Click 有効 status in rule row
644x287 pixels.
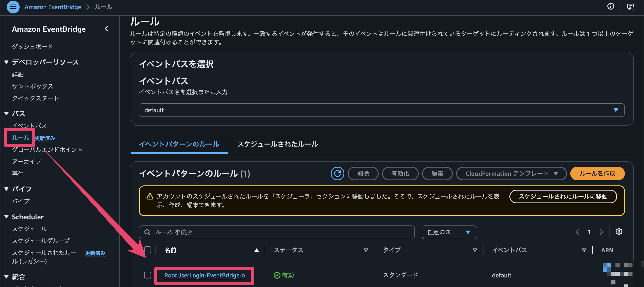click(284, 276)
